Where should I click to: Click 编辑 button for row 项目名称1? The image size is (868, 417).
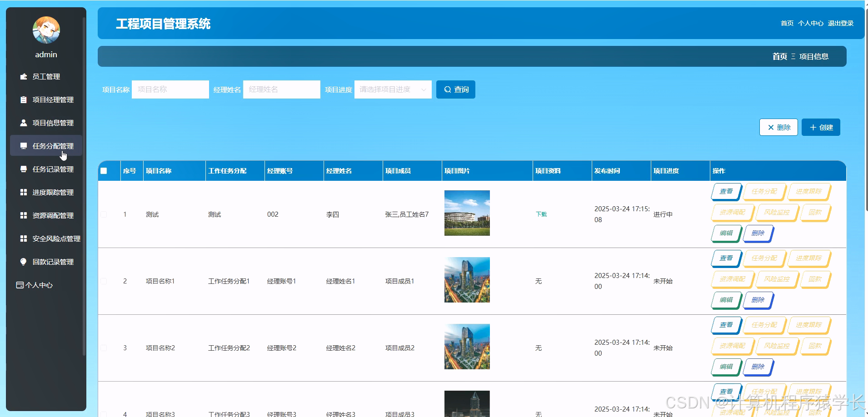click(726, 300)
